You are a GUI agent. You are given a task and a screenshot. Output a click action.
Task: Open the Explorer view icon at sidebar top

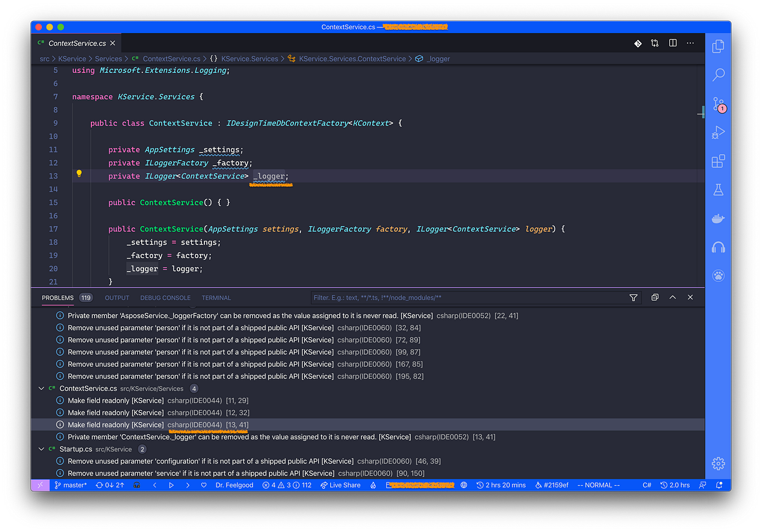[x=718, y=46]
